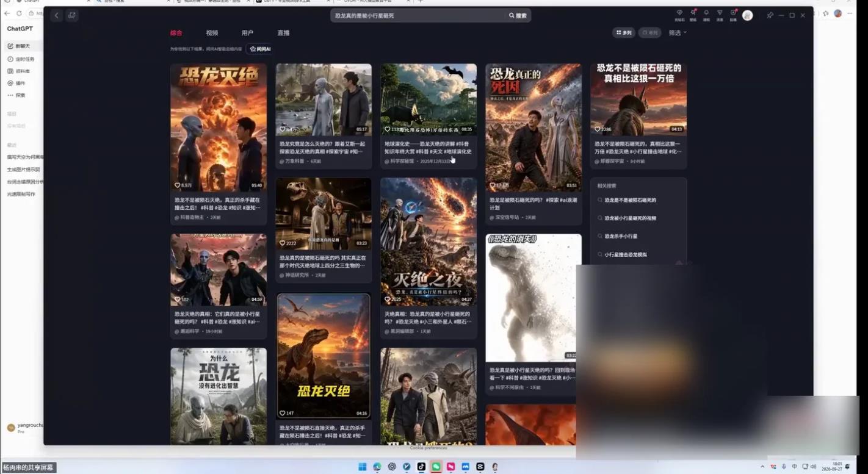Switch to the 用户 tab

[247, 33]
